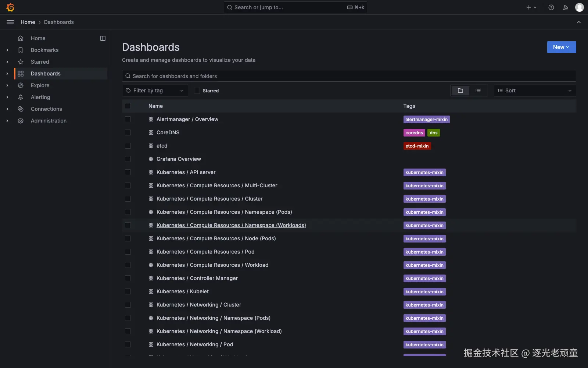This screenshot has height=368, width=588.
Task: Open the help question-mark icon
Action: point(551,7)
